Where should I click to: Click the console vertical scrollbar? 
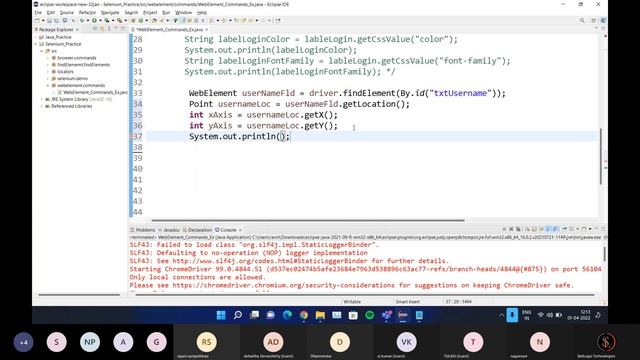point(604,254)
